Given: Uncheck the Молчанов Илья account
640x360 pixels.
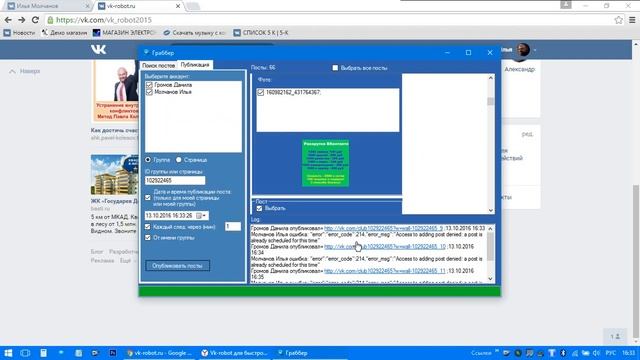Looking at the screenshot, I should pos(149,92).
